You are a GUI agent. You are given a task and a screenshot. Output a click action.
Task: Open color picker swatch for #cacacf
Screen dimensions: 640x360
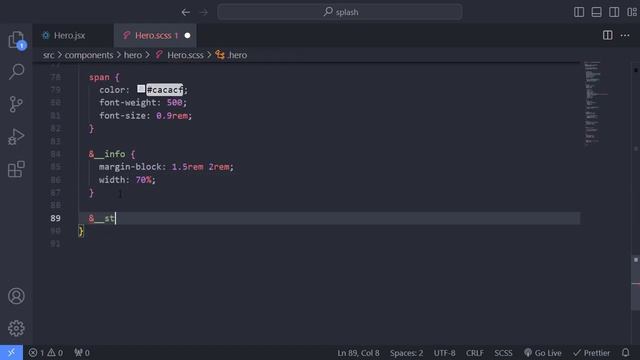pos(141,89)
